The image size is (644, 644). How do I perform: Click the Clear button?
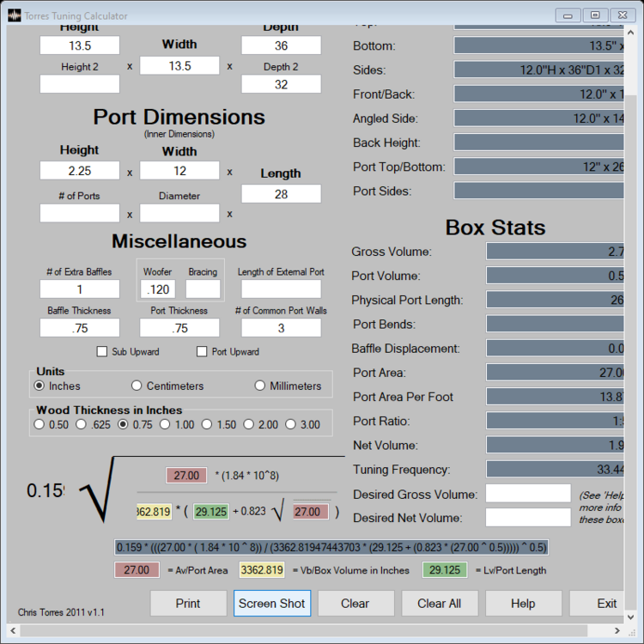355,603
